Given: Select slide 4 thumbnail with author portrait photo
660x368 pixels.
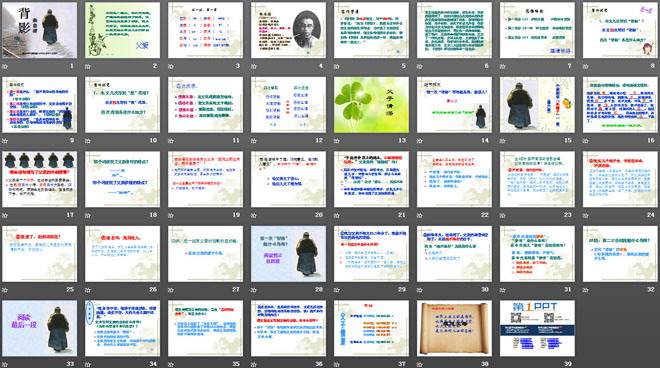Looking at the screenshot, I should (x=288, y=30).
